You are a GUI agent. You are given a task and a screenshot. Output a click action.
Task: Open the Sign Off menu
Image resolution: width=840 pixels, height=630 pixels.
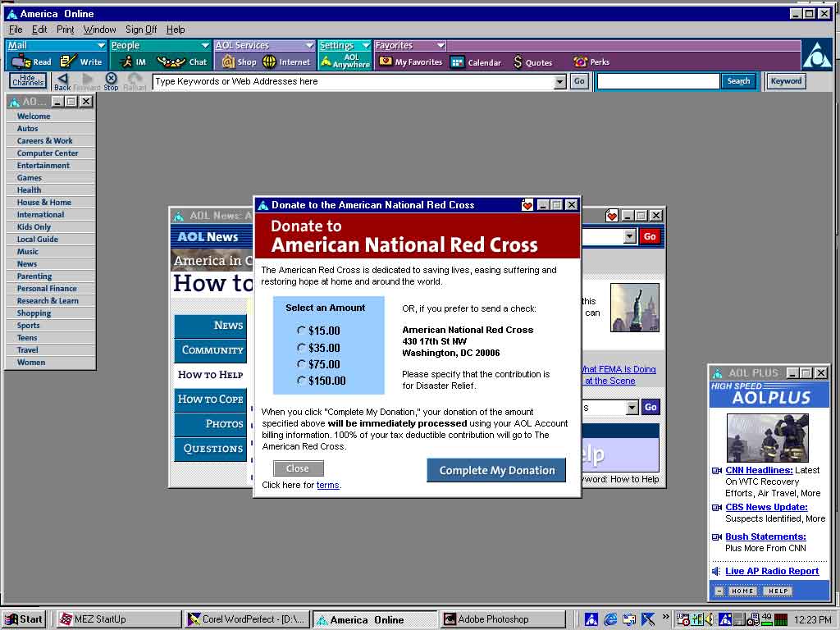click(141, 30)
